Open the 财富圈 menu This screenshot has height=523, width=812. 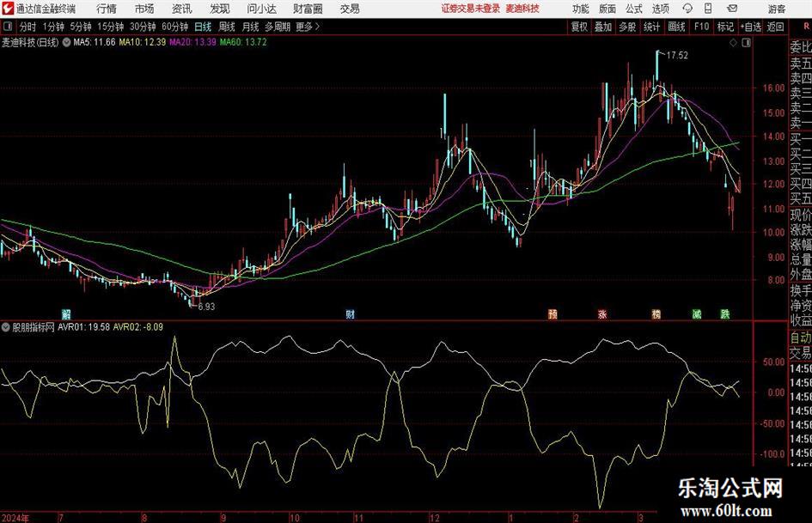308,9
